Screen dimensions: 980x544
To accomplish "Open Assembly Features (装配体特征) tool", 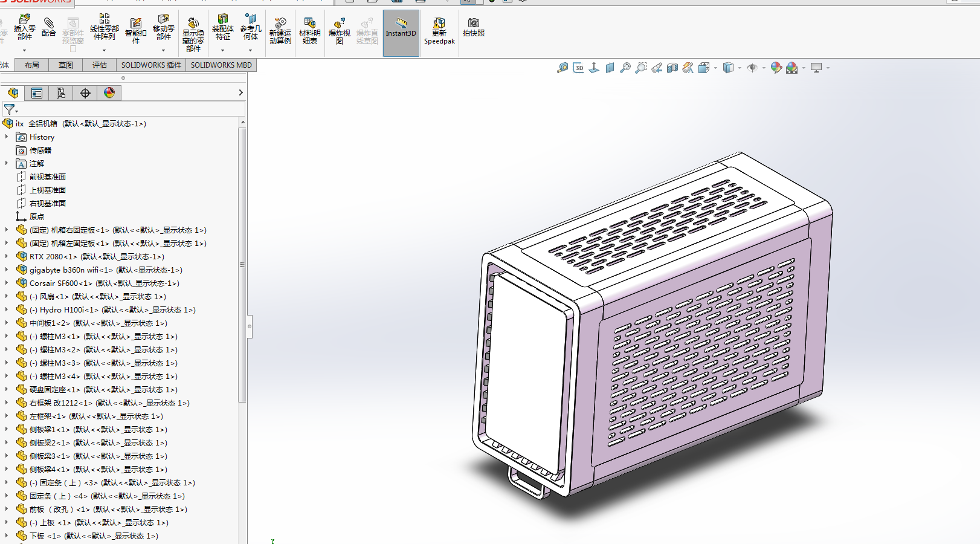I will [223, 28].
